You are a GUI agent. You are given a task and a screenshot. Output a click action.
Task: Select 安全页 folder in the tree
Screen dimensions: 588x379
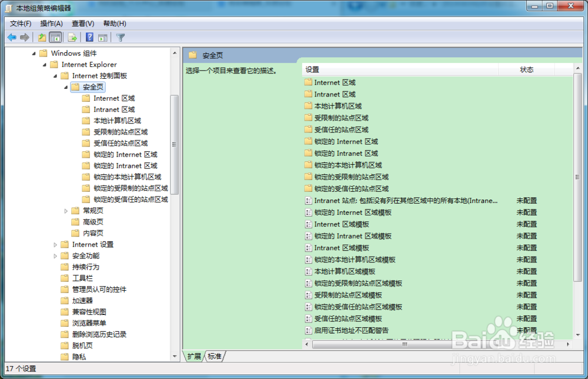(88, 87)
